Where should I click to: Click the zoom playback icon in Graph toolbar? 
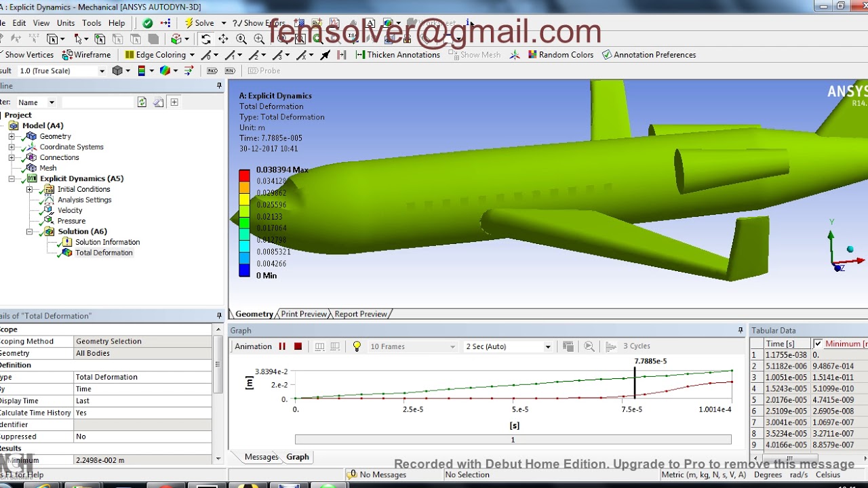[589, 346]
